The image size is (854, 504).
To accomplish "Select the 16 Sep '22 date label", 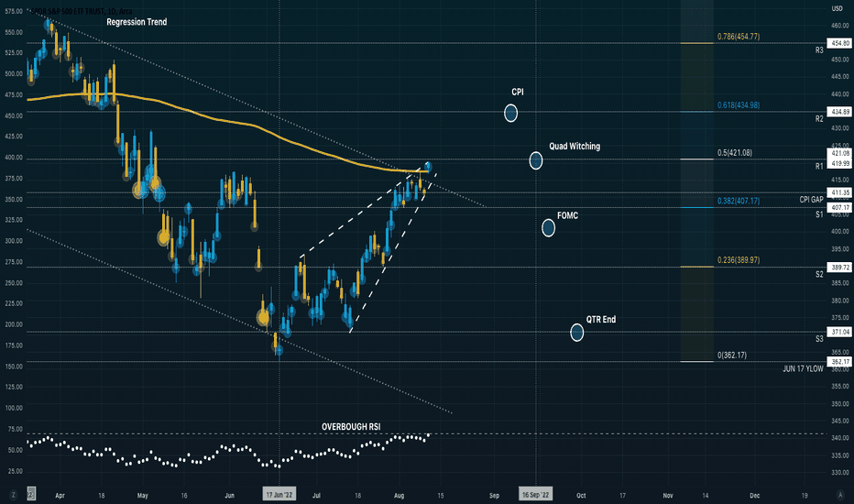I will pyautogui.click(x=535, y=495).
